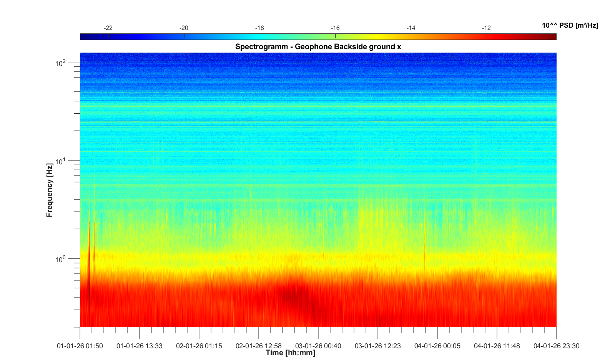Image resolution: width=615 pixels, height=364 pixels.
Task: Click the 10⁰ frequency axis tick label
Action: pyautogui.click(x=61, y=259)
